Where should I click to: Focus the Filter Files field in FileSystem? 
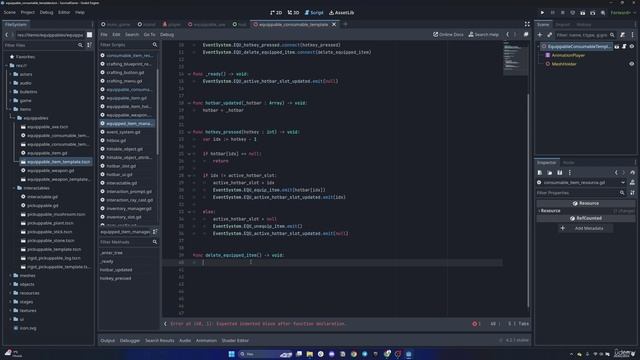(43, 45)
